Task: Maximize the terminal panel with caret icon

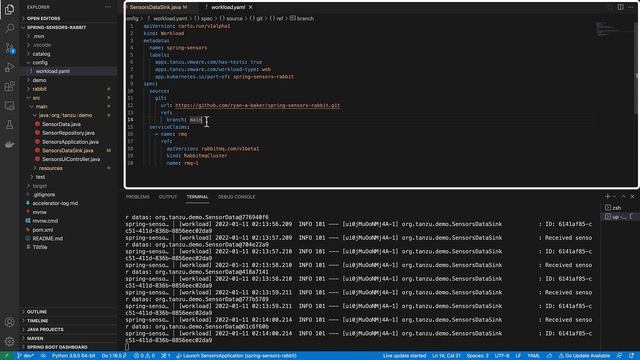Action: coord(623,196)
